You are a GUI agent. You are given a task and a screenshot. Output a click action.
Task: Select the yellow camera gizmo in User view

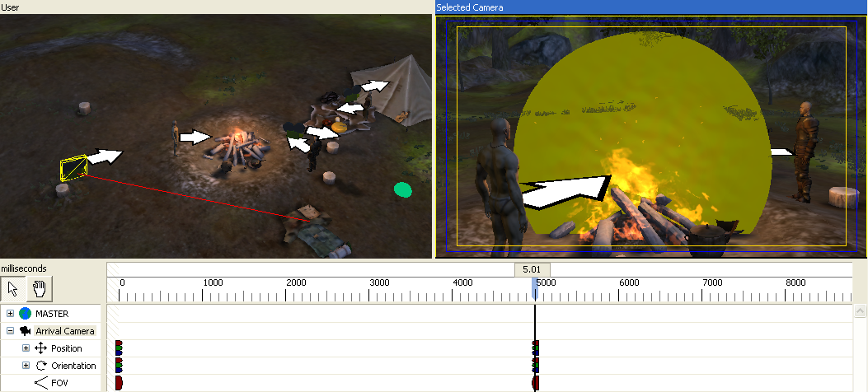pos(73,167)
